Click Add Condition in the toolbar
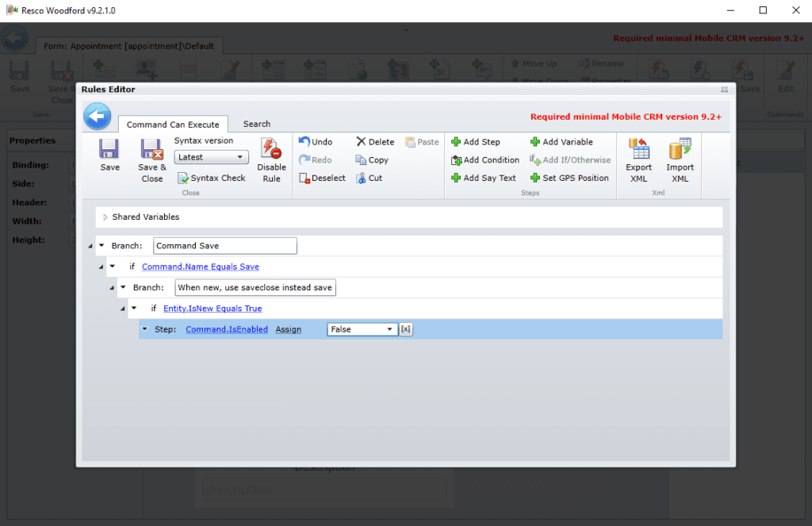 pos(485,160)
